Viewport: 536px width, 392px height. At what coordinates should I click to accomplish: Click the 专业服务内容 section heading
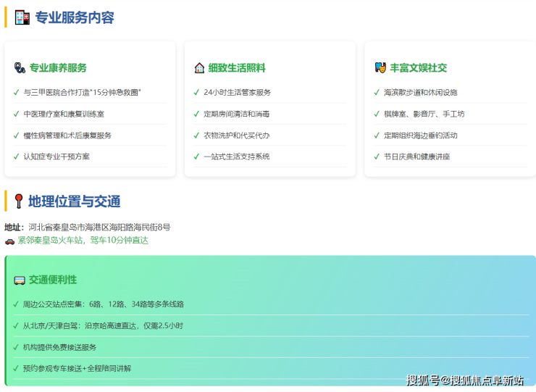75,17
